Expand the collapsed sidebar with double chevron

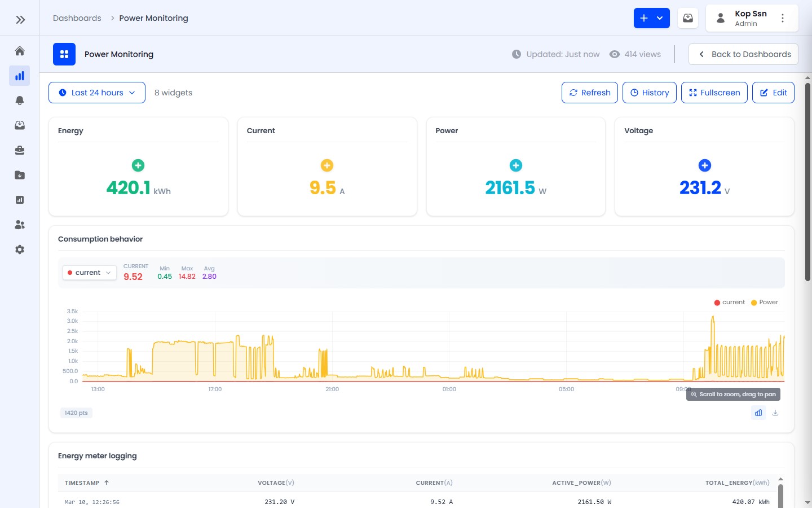click(x=20, y=20)
